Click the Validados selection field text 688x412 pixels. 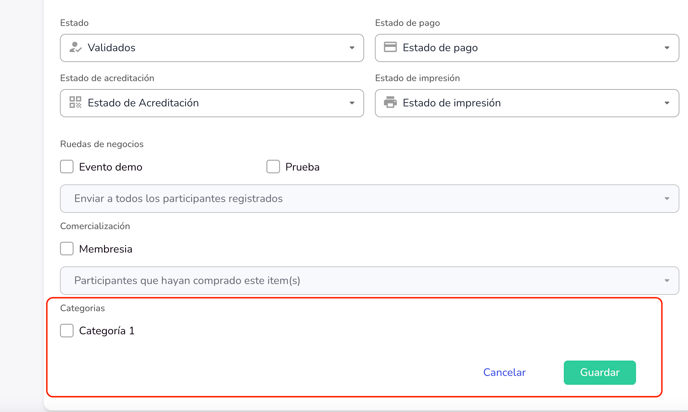click(112, 48)
